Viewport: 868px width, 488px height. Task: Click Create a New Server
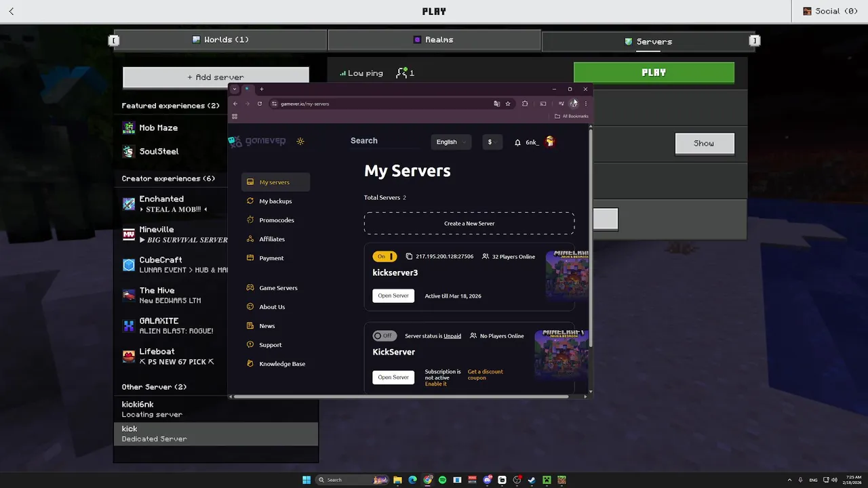(469, 223)
